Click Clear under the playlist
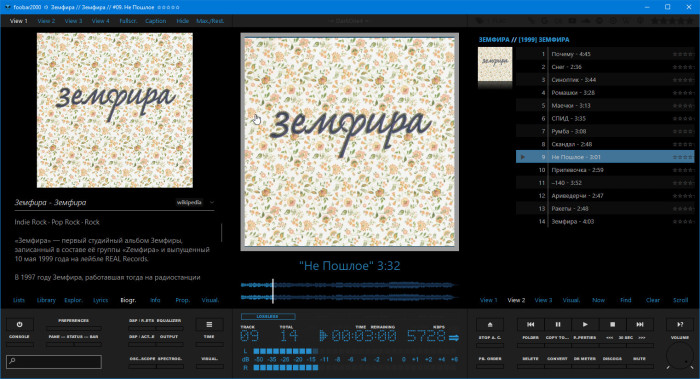The image size is (700, 379). [653, 300]
